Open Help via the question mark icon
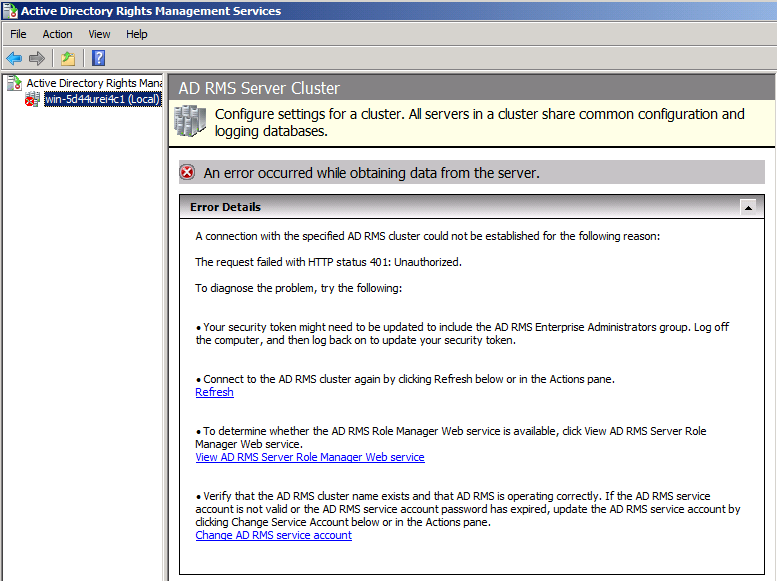Image resolution: width=777 pixels, height=581 pixels. tap(99, 58)
